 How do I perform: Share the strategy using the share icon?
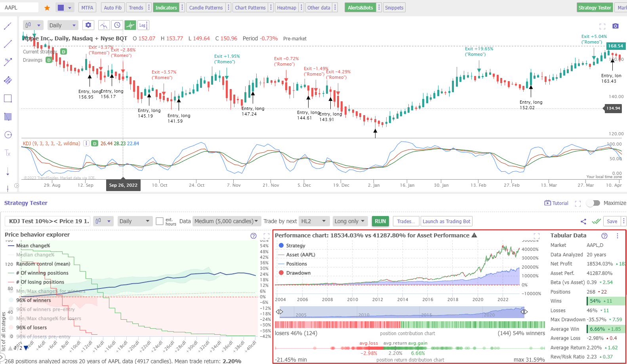(583, 222)
